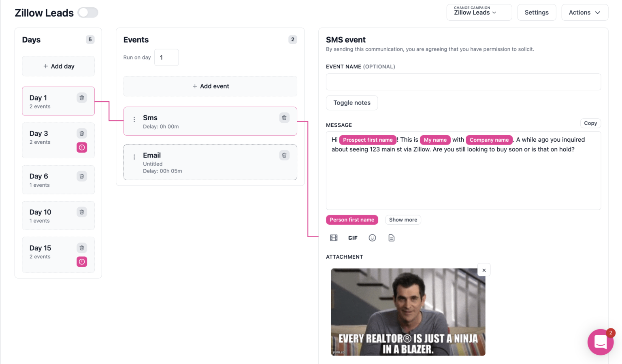This screenshot has height=364, width=622.
Task: Toggle the Zillow Leads campaign switch
Action: (88, 13)
